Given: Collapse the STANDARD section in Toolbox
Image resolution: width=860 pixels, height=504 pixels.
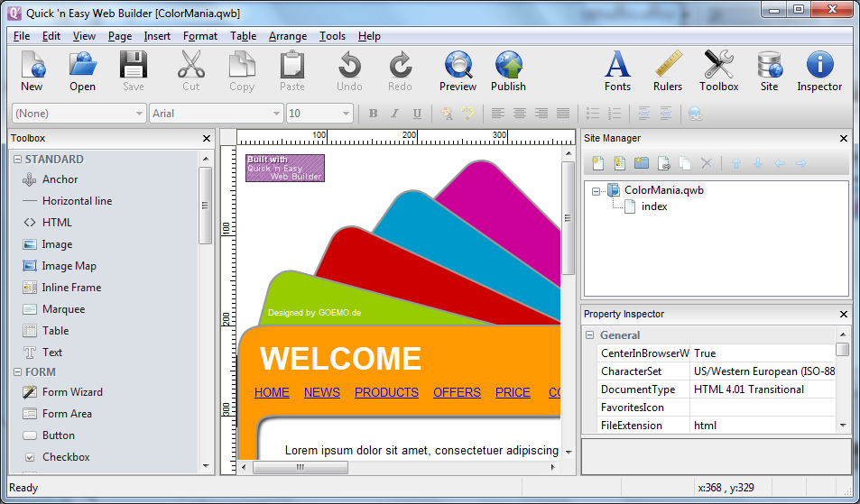Looking at the screenshot, I should pos(17,160).
